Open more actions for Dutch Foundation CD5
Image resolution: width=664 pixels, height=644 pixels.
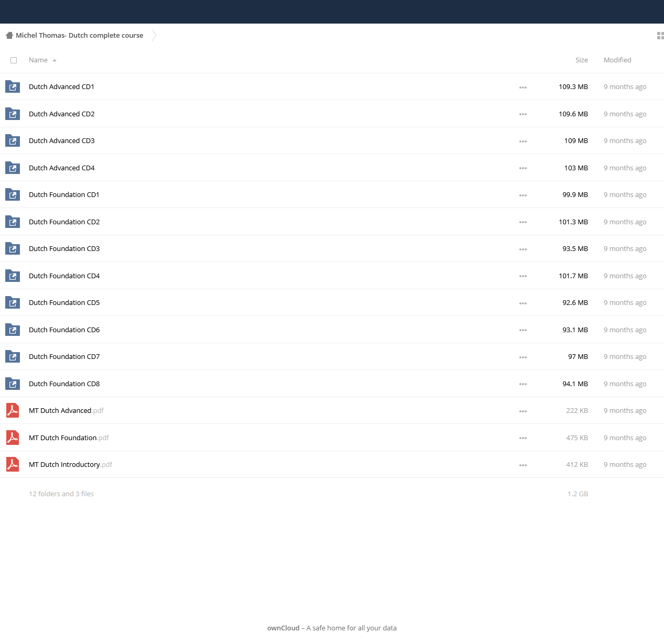point(523,303)
